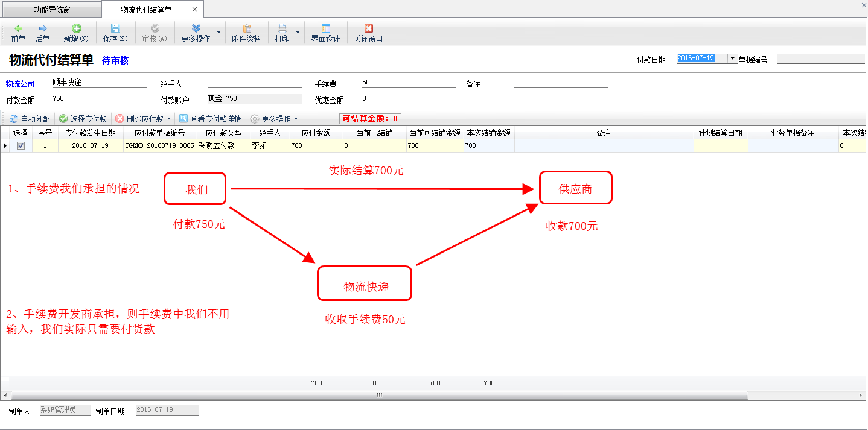Click 选择应付款 button
This screenshot has height=430, width=868.
pyautogui.click(x=83, y=119)
